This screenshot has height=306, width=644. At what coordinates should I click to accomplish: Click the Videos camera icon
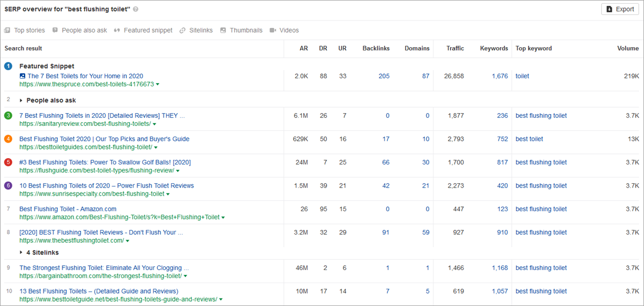pyautogui.click(x=273, y=31)
